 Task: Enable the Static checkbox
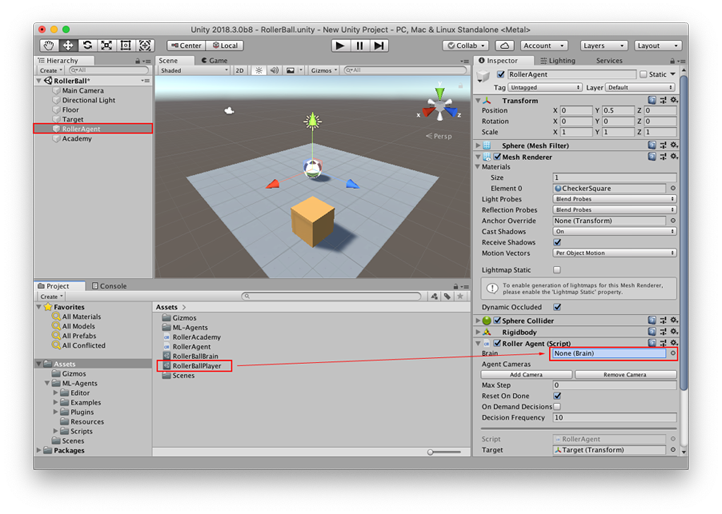pyautogui.click(x=643, y=74)
